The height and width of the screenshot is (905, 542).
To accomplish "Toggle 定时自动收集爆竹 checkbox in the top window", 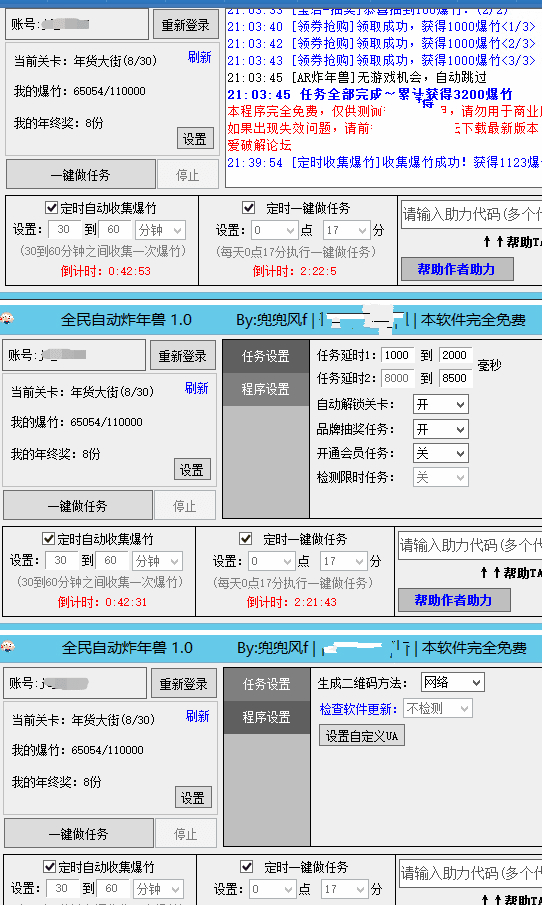I will point(51,208).
